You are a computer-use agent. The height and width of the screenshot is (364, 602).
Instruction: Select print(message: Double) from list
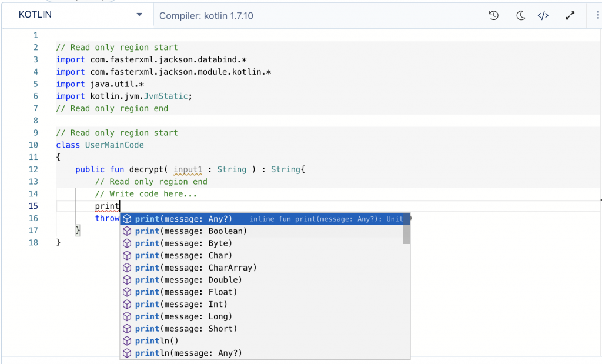point(188,280)
